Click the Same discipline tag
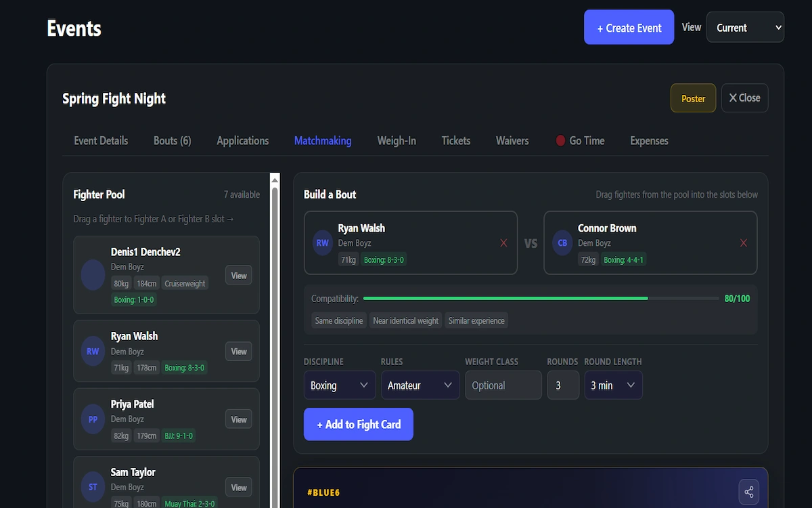 pos(339,320)
